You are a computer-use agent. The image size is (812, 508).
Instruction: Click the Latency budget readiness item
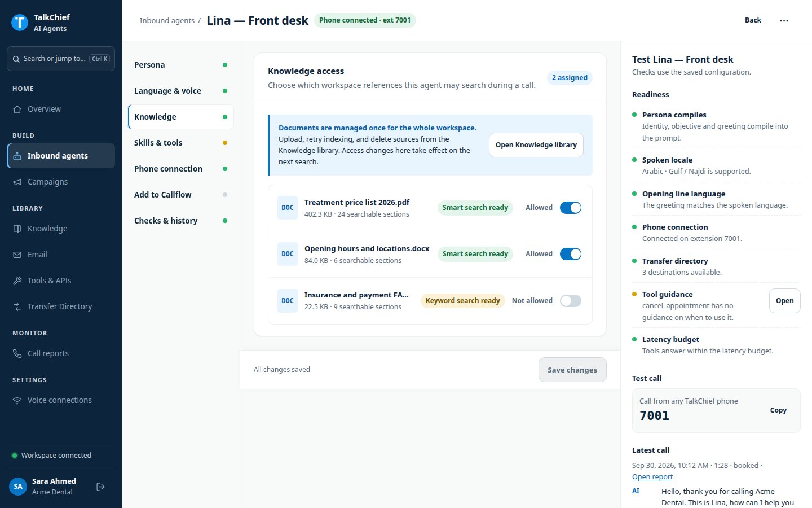click(x=716, y=345)
